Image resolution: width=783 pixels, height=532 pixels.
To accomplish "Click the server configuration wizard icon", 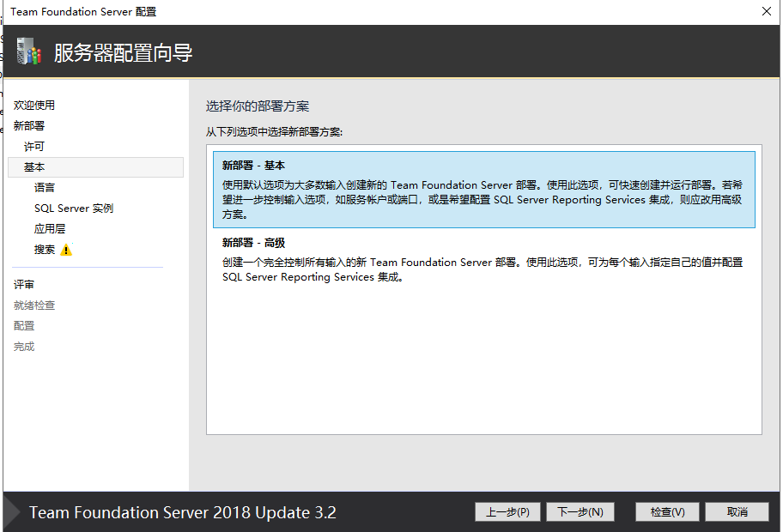I will [29, 51].
